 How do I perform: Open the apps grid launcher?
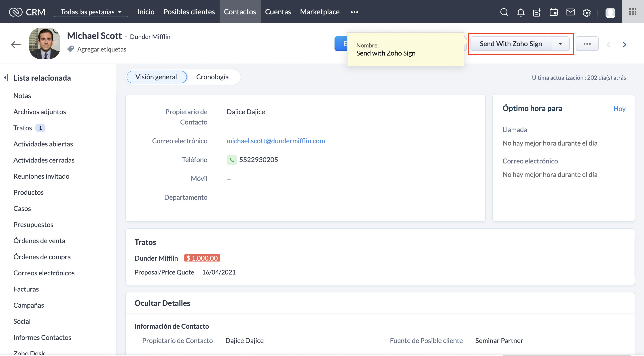pos(633,12)
